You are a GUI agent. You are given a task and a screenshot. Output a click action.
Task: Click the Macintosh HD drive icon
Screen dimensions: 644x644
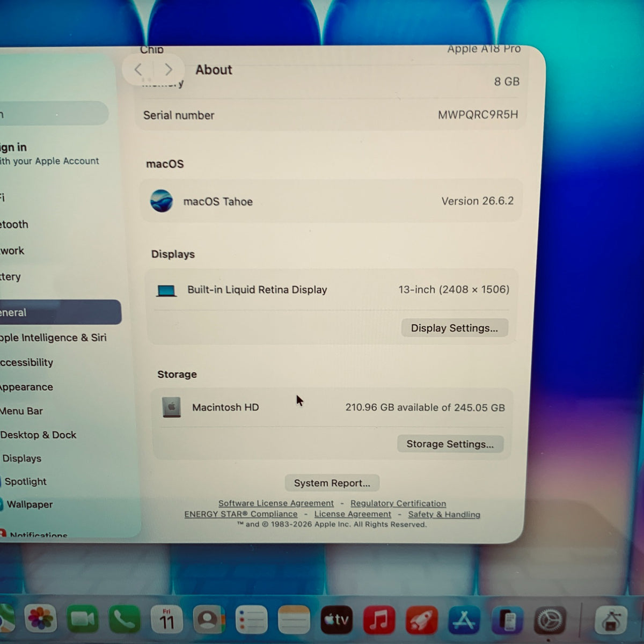point(172,407)
